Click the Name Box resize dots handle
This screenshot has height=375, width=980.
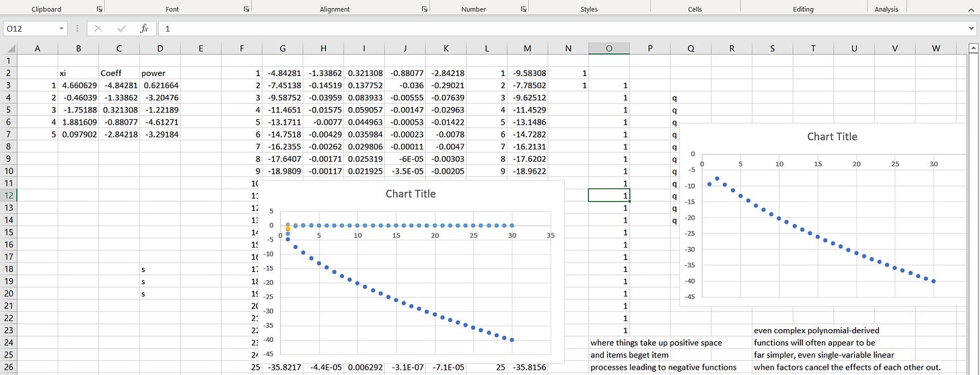pos(77,29)
